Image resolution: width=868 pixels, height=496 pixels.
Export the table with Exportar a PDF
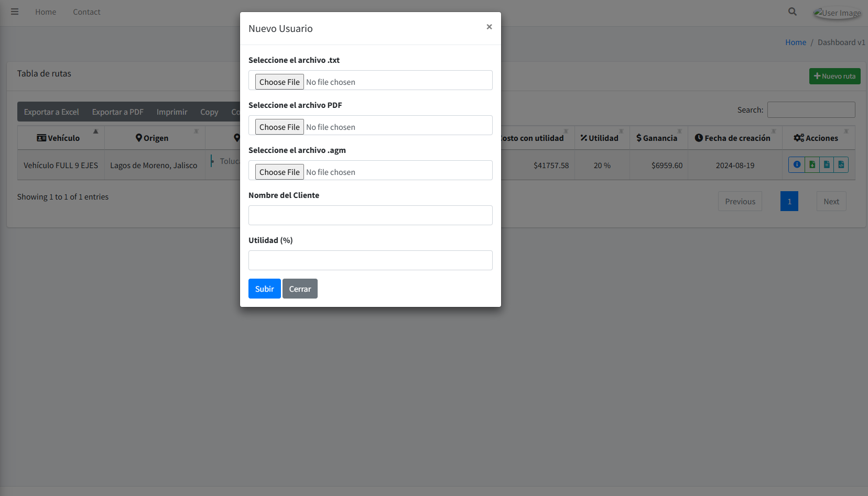tap(118, 112)
